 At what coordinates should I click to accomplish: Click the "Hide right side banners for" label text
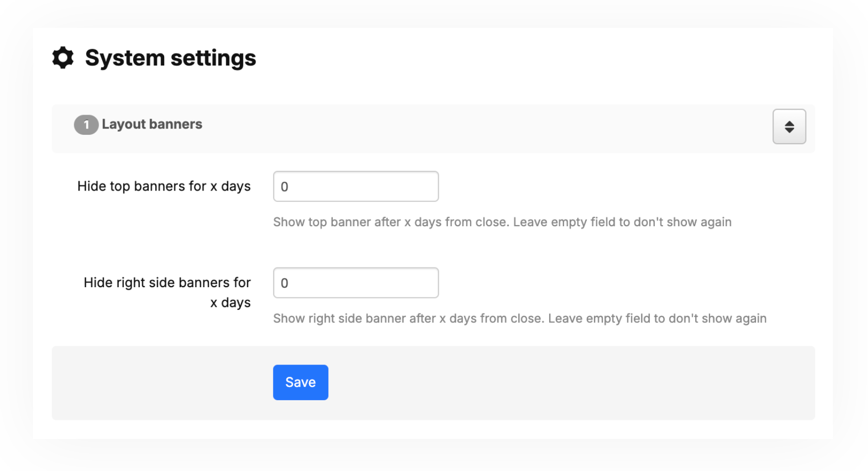[167, 282]
